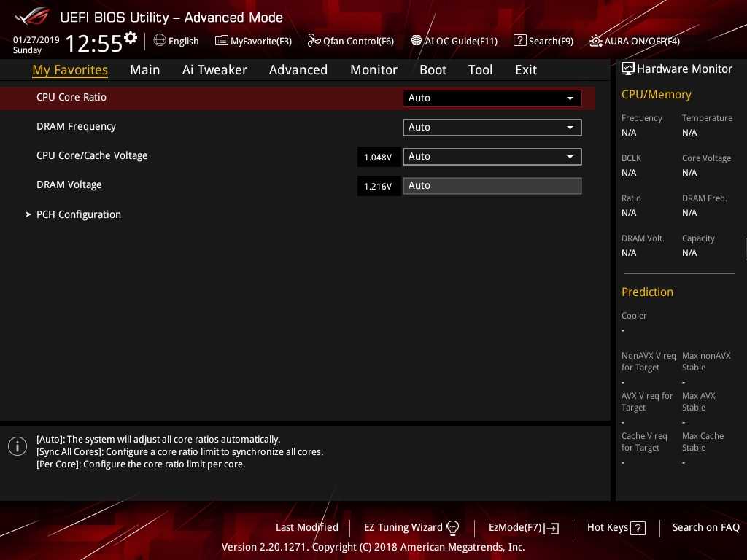Image resolution: width=747 pixels, height=560 pixels.
Task: Click Last Modified button
Action: point(306,527)
